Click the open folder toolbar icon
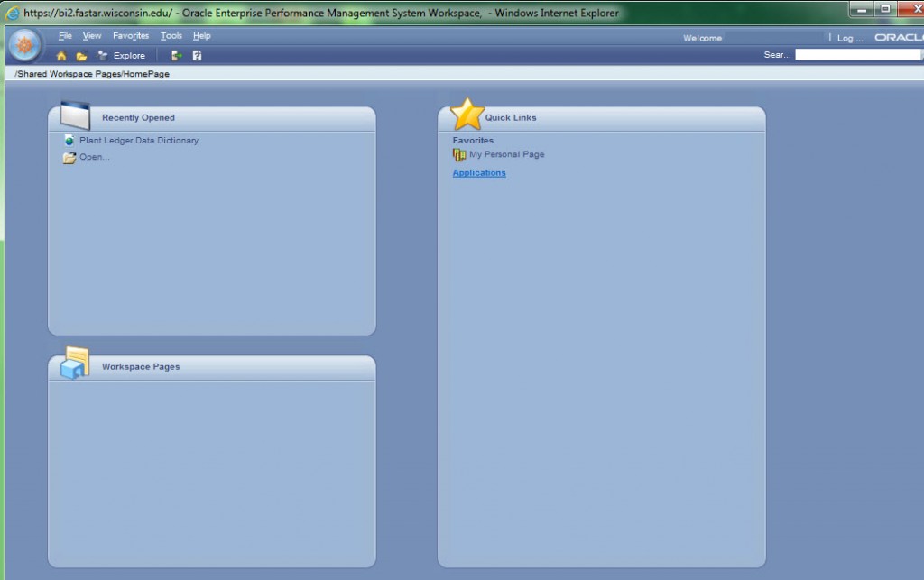 click(81, 56)
